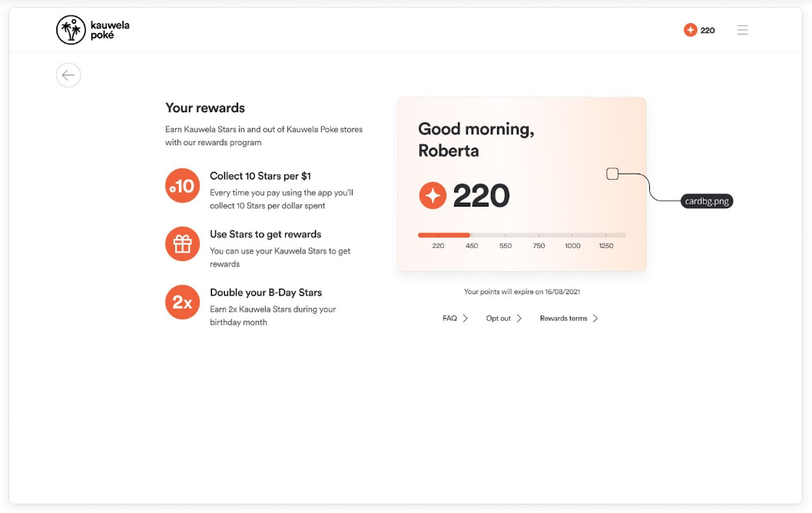Image resolution: width=812 pixels, height=513 pixels.
Task: Click the 2x birthday stars icon
Action: point(182,302)
